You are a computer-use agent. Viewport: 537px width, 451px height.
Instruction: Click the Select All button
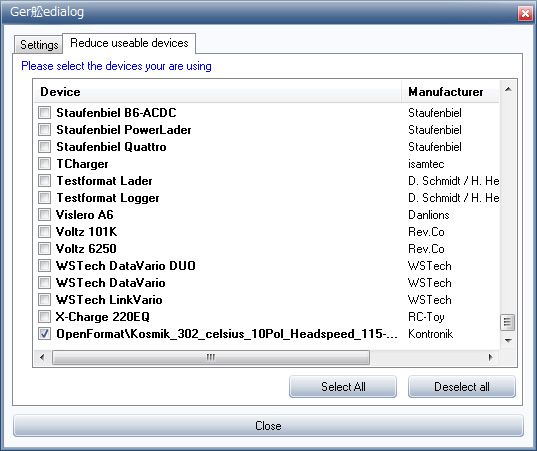pyautogui.click(x=343, y=387)
